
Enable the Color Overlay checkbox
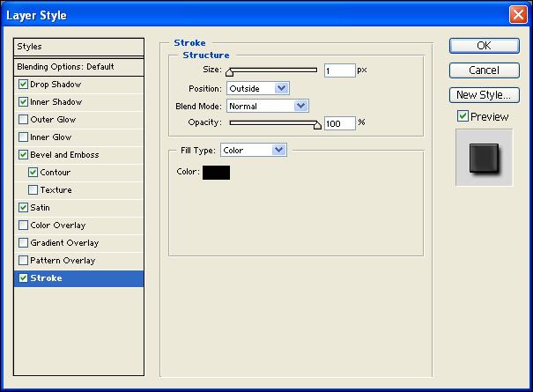pos(23,225)
